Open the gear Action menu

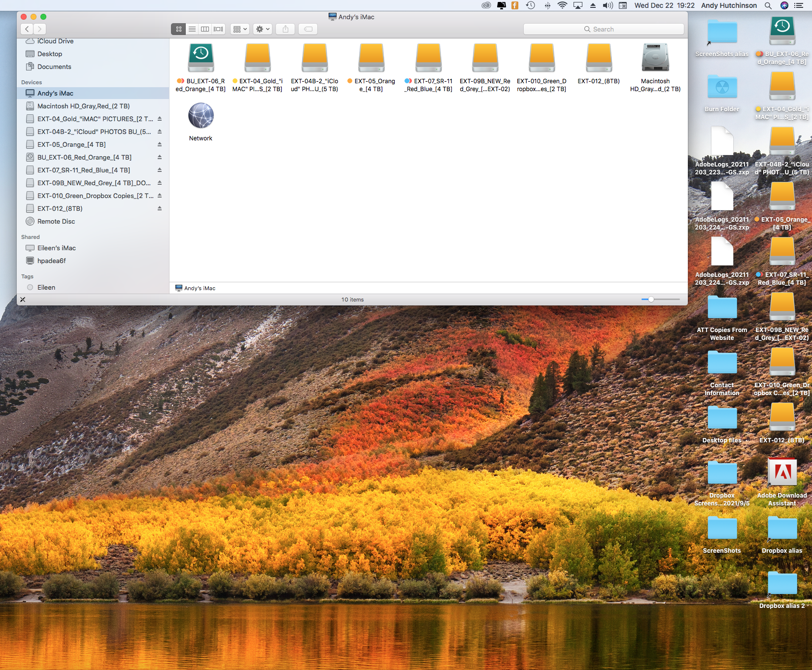click(x=263, y=29)
